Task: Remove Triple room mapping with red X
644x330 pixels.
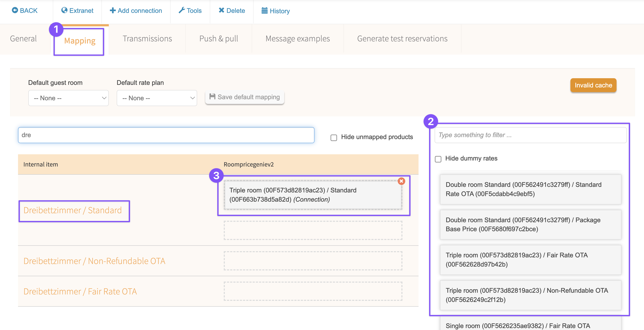Action: (401, 181)
